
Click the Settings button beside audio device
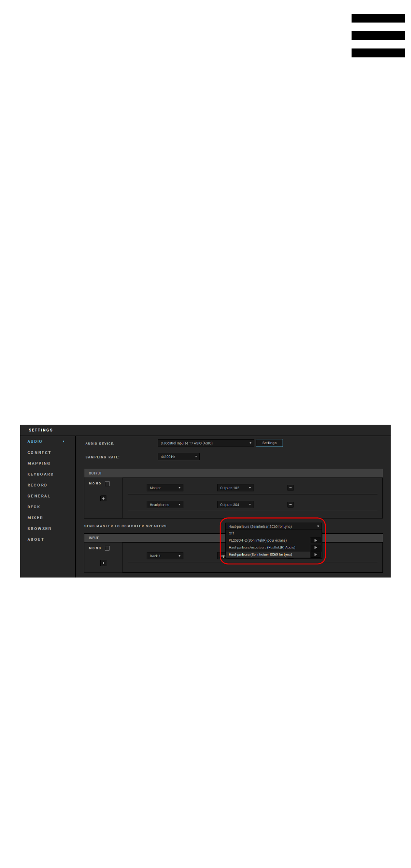click(269, 443)
